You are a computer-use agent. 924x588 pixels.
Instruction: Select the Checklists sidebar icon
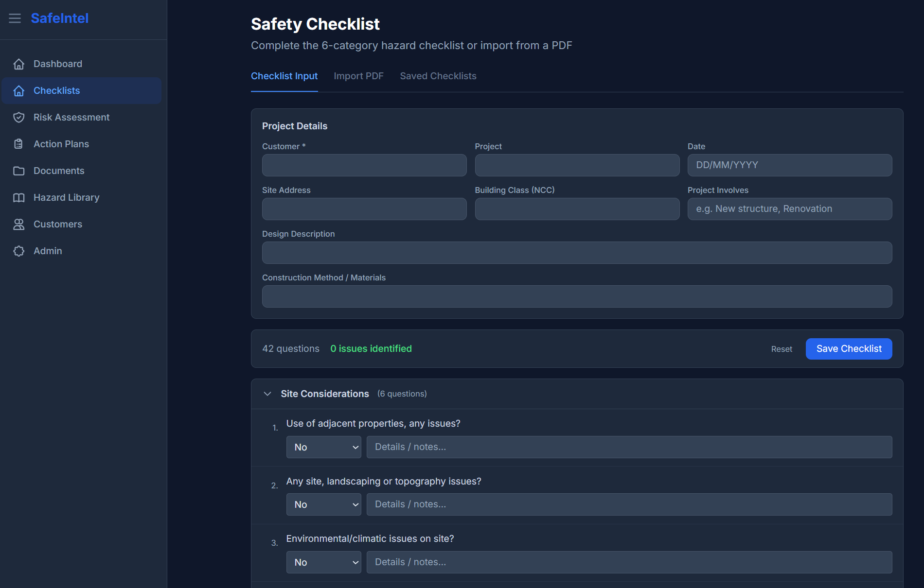[19, 91]
